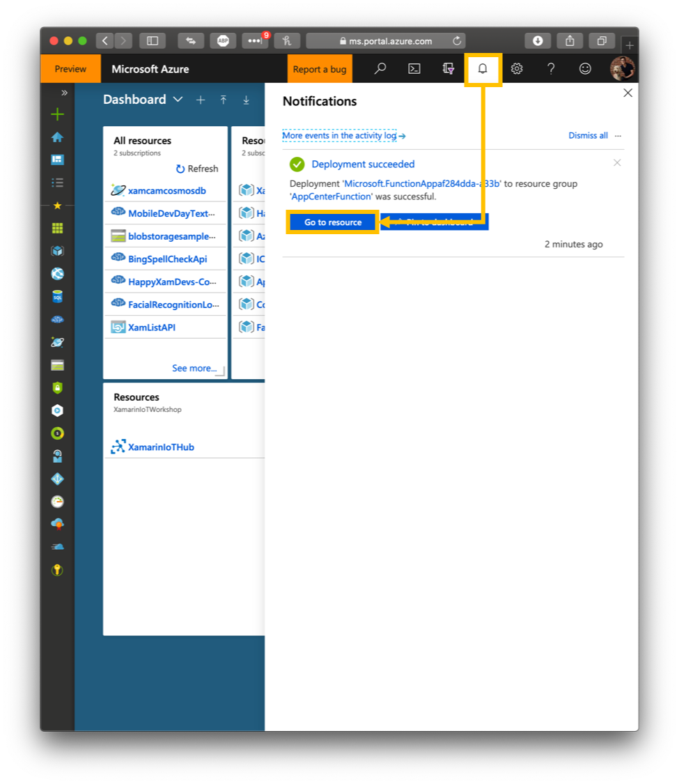Reload the page in Safari
This screenshot has height=784, width=677.
pos(457,41)
